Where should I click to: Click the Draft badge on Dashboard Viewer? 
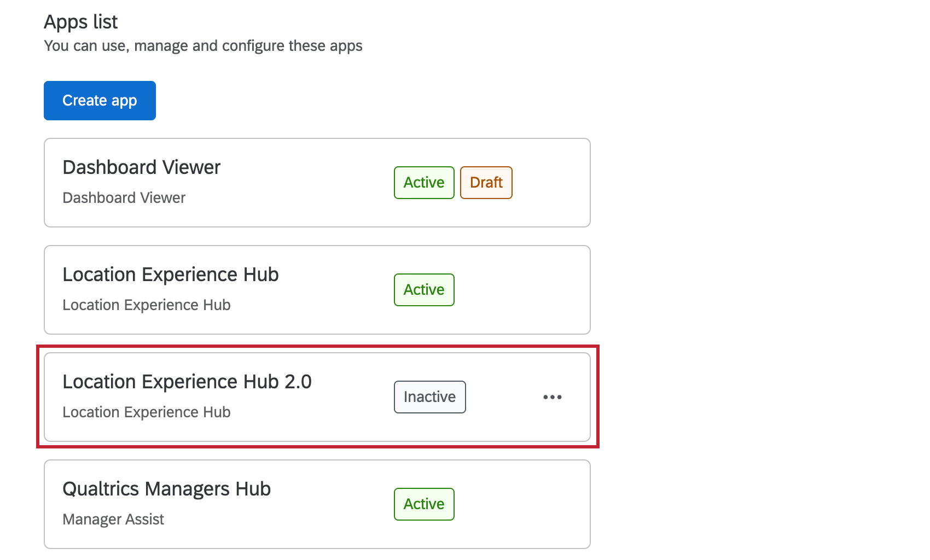(486, 183)
